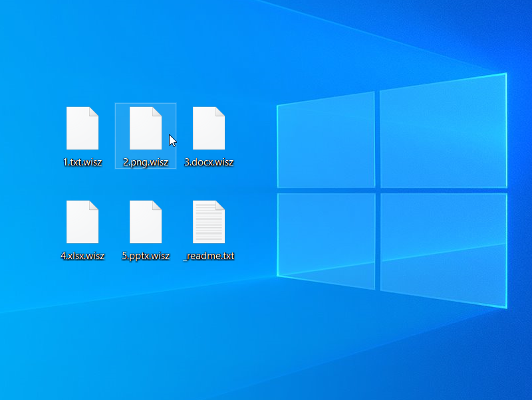Click the "1.txt.wisz" filename label
This screenshot has height=400, width=532.
point(82,162)
